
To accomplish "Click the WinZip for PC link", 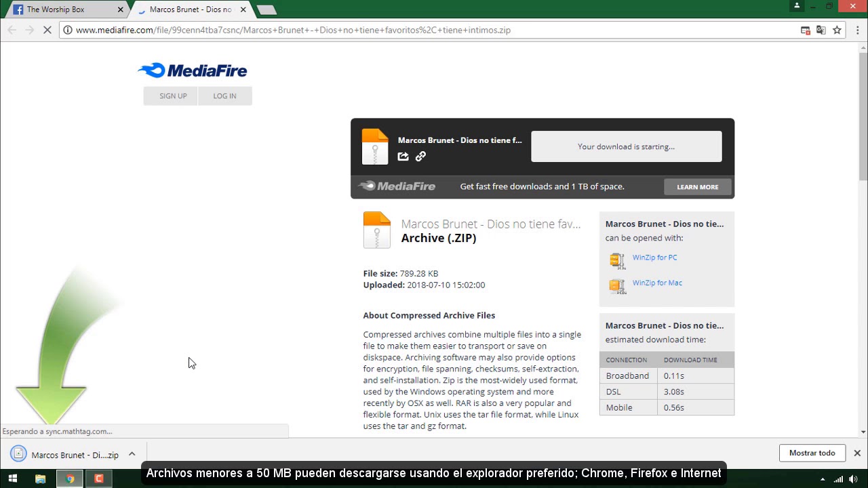I will (654, 258).
